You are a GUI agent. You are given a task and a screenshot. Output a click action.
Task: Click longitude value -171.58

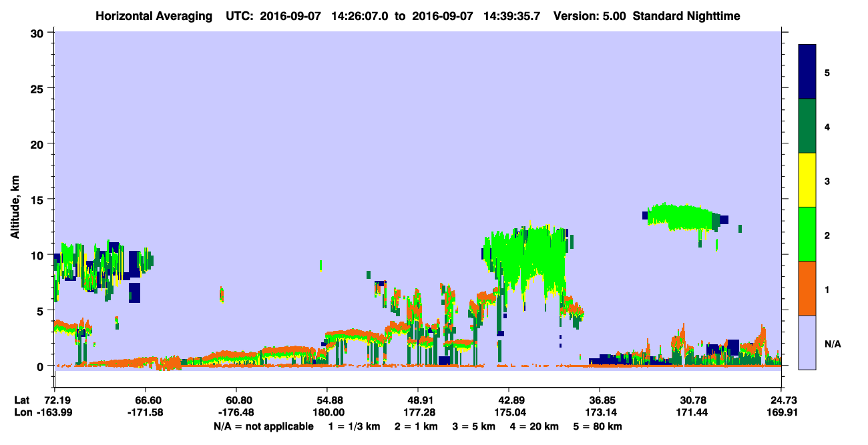pyautogui.click(x=146, y=413)
